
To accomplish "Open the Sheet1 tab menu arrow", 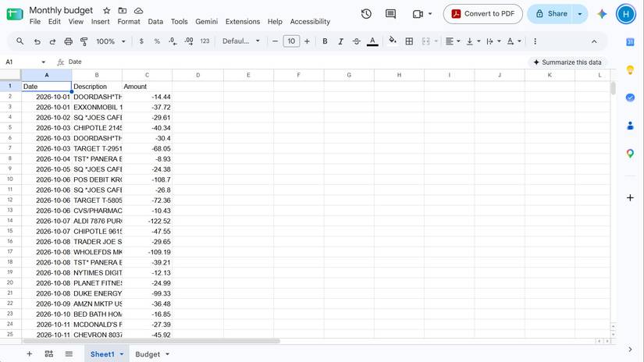I will click(x=122, y=354).
